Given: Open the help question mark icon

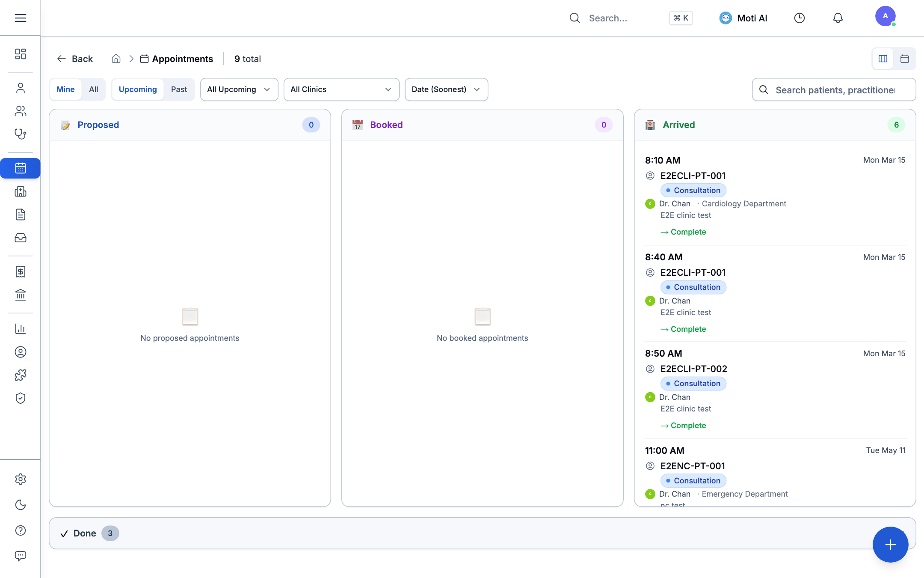Looking at the screenshot, I should [x=20, y=530].
